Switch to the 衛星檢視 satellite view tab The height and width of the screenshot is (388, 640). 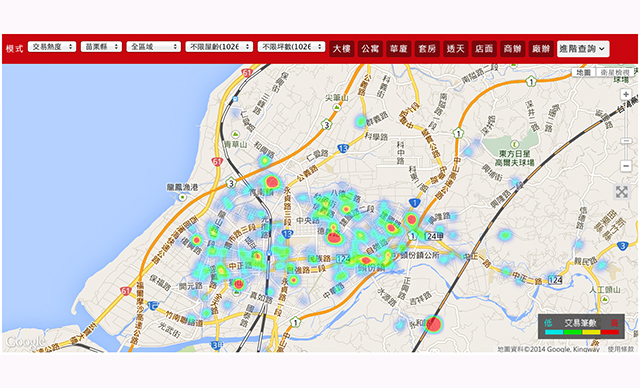coord(615,73)
